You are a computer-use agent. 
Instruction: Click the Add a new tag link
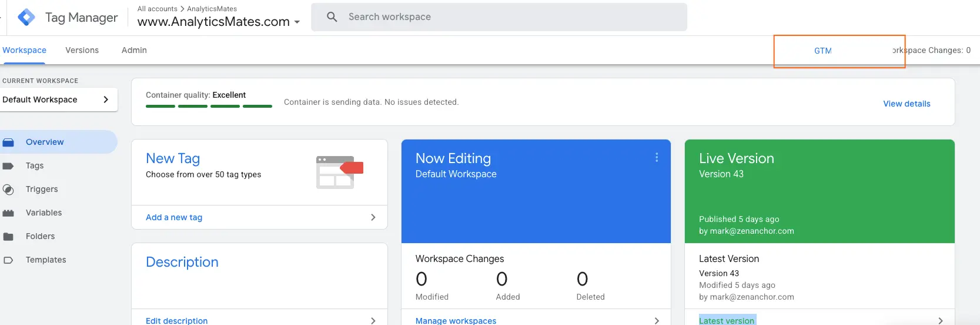point(174,217)
